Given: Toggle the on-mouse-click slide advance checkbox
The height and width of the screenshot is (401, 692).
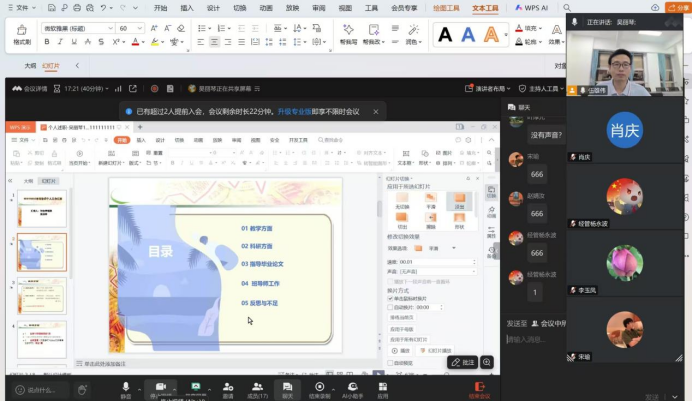Looking at the screenshot, I should pyautogui.click(x=390, y=299).
